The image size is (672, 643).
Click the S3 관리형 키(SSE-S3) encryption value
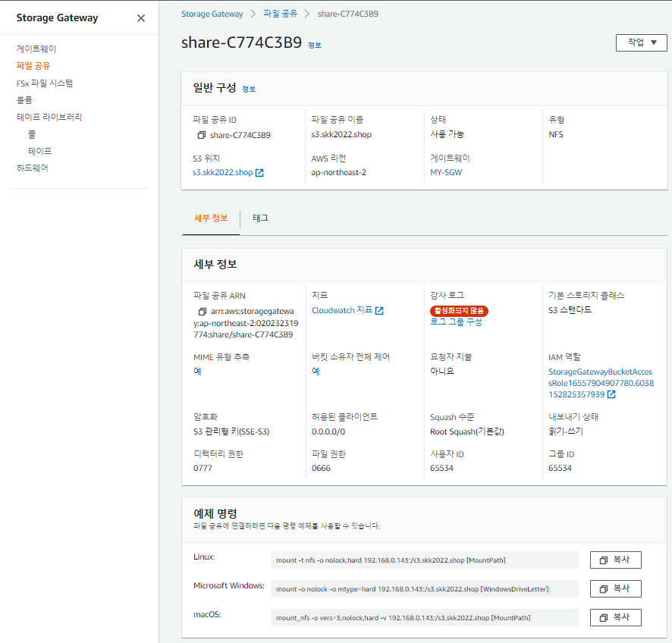coord(231,431)
